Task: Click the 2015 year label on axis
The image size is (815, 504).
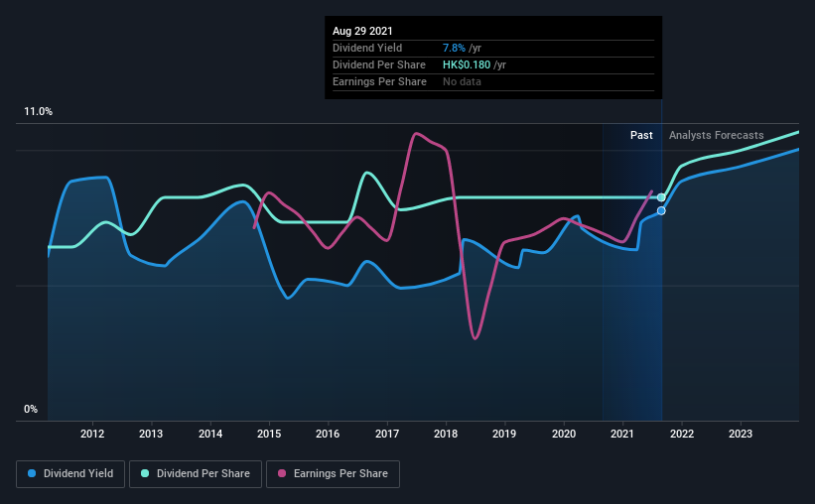Action: pos(269,434)
